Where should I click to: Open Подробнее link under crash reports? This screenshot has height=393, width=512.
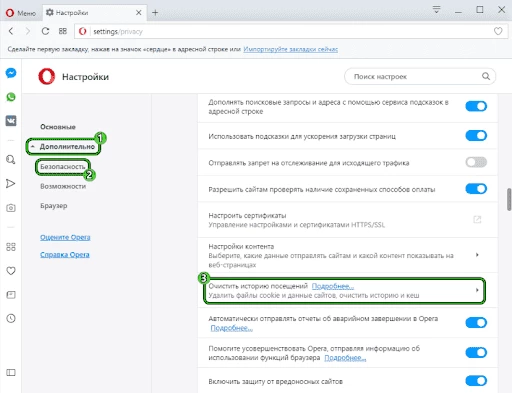pyautogui.click(x=231, y=328)
